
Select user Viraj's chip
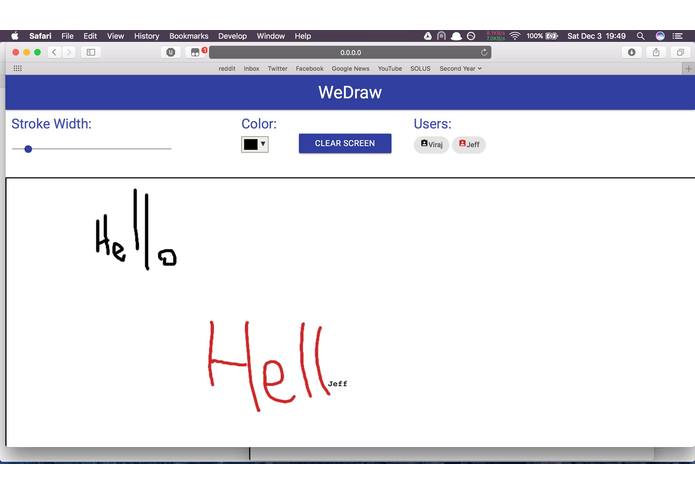tap(431, 144)
